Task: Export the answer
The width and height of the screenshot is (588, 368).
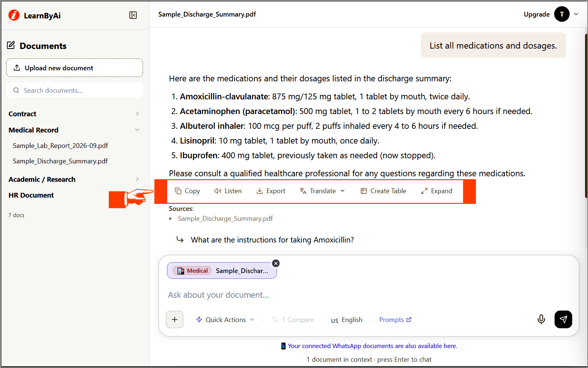Action: [x=271, y=191]
